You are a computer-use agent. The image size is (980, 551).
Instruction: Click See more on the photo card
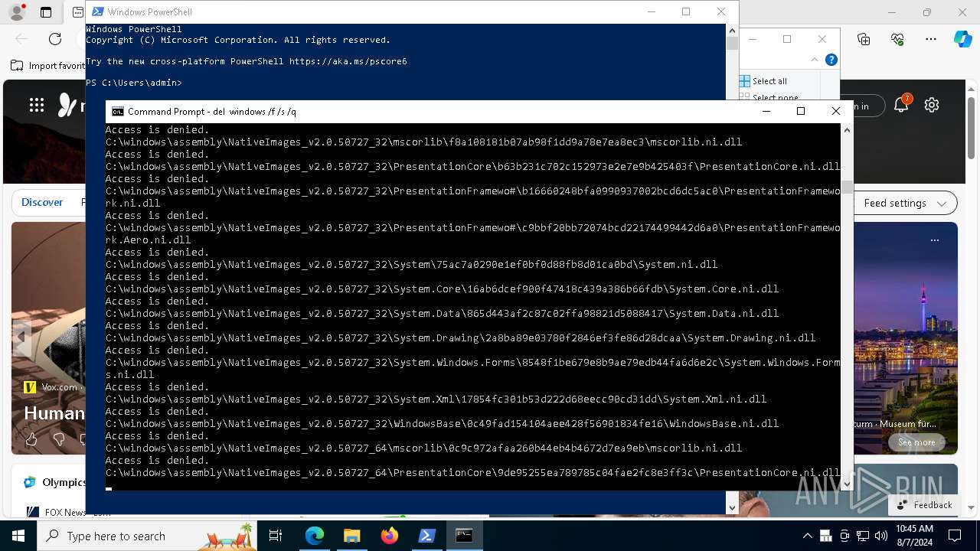[916, 442]
